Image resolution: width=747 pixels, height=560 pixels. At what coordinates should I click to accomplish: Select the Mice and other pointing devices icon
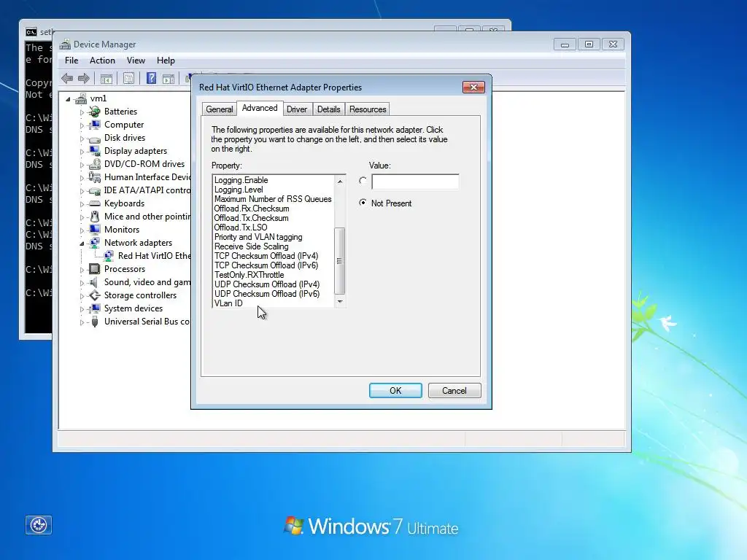[x=95, y=217]
